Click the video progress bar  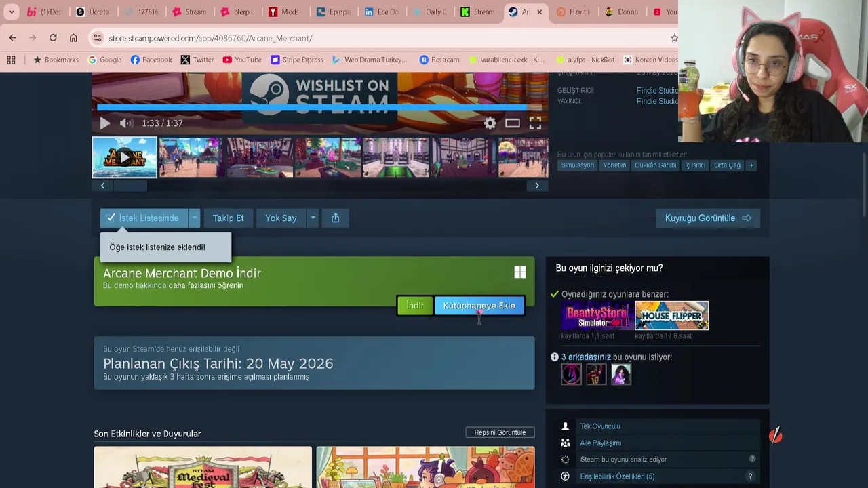coord(320,107)
